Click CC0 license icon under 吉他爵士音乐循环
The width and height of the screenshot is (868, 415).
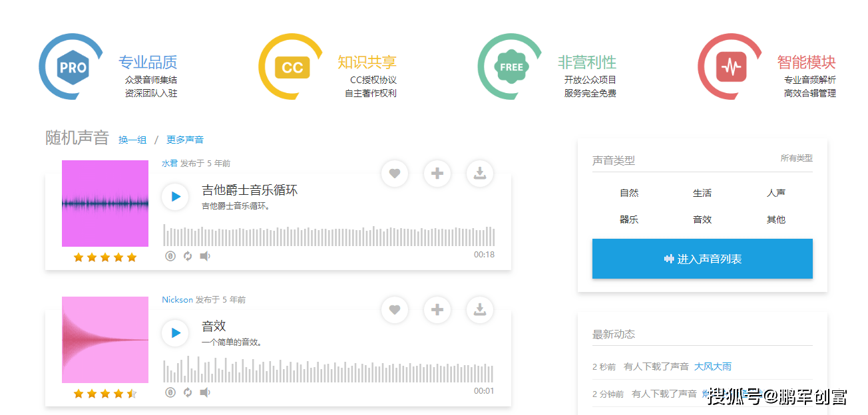(170, 256)
